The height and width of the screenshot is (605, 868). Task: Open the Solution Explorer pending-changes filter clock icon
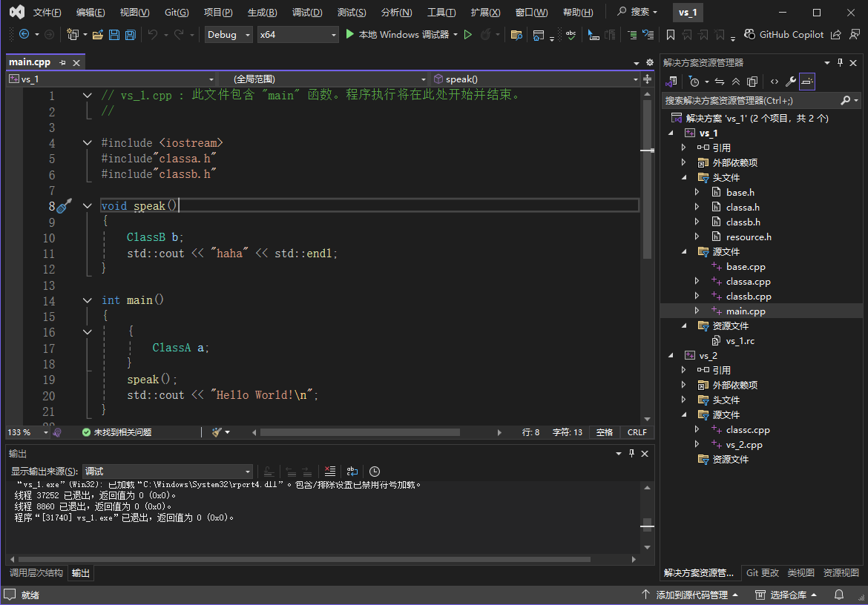694,82
